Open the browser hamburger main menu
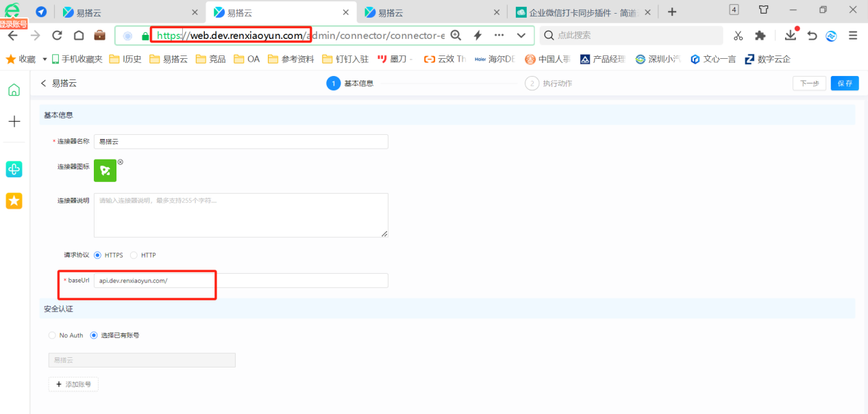The width and height of the screenshot is (868, 414). coord(853,36)
